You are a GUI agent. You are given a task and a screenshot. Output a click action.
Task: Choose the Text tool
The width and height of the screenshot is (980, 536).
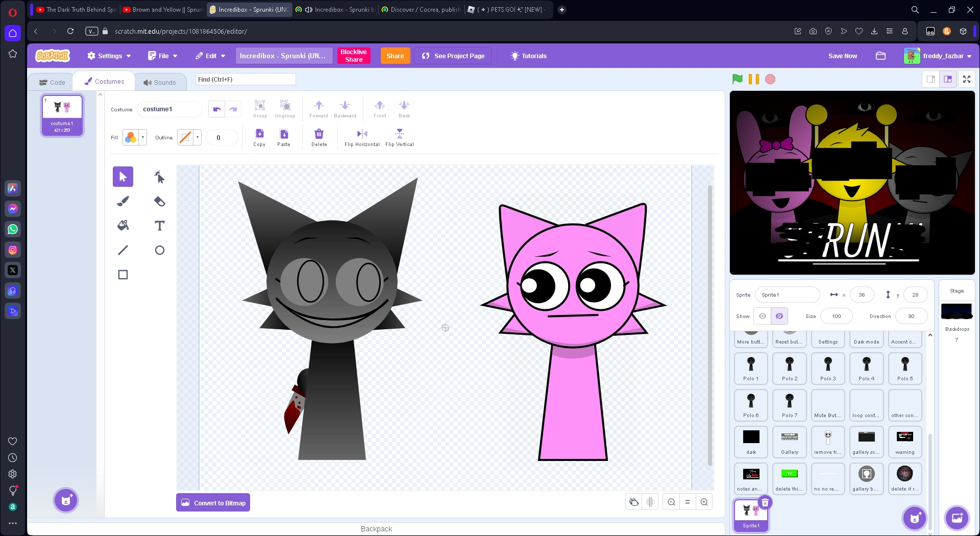[159, 225]
